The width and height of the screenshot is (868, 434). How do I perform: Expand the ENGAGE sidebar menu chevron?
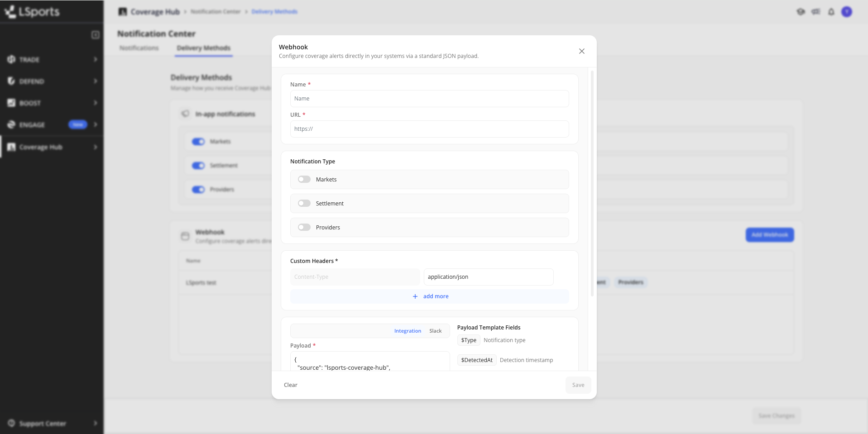pyautogui.click(x=96, y=124)
